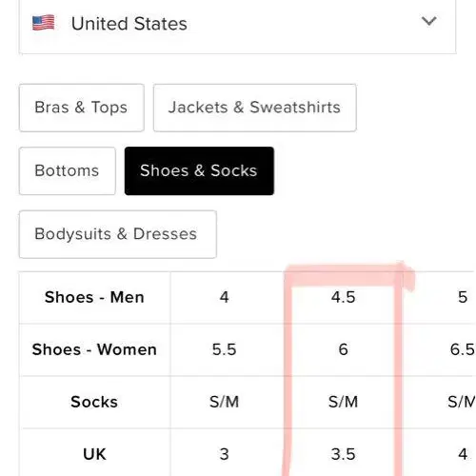The image size is (476, 476).
Task: Select women's shoe size 6 cell
Action: [343, 349]
